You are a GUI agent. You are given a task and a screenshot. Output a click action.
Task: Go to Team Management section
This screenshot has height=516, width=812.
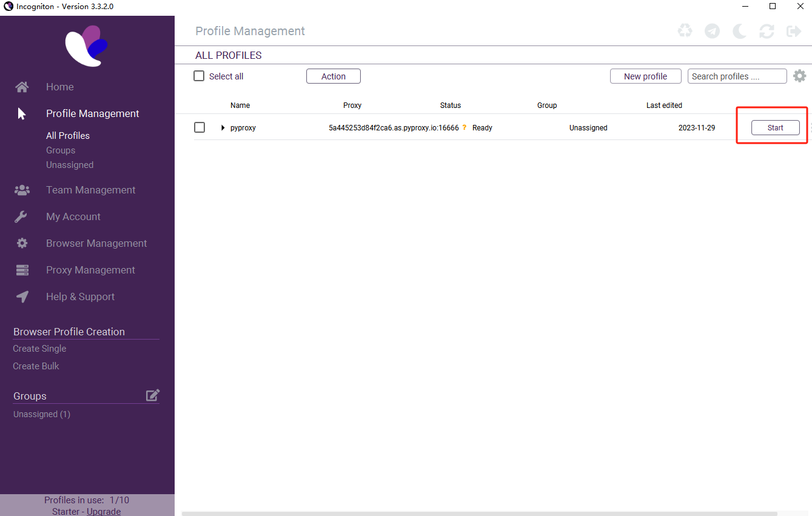(90, 190)
